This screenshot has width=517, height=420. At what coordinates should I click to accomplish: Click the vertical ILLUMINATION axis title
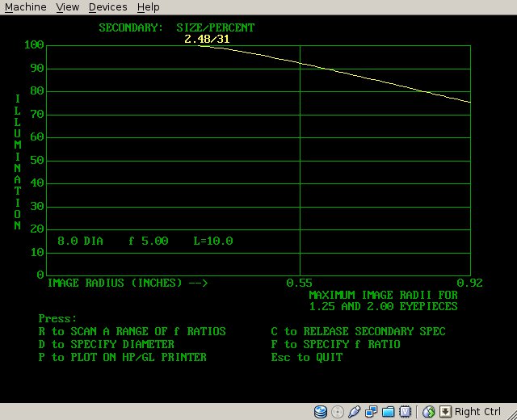pyautogui.click(x=18, y=162)
